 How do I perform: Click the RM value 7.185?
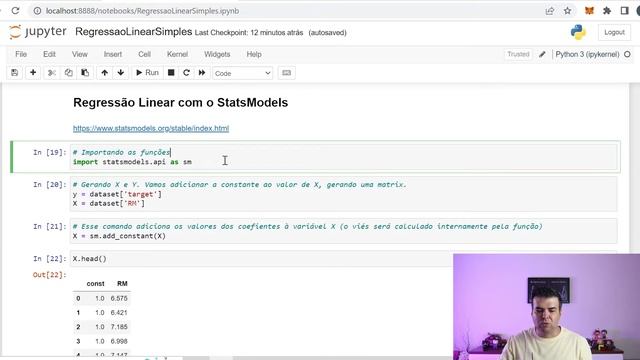pyautogui.click(x=119, y=327)
